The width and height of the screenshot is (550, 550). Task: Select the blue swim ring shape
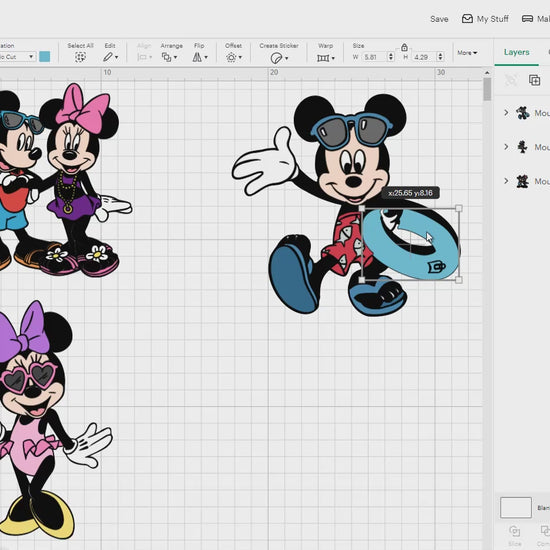(411, 244)
